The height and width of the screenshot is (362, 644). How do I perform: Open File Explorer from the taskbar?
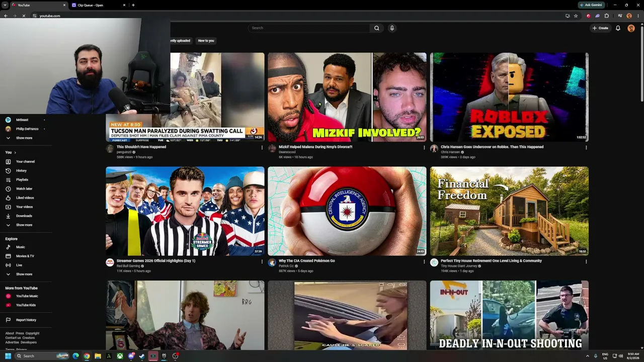[98, 356]
